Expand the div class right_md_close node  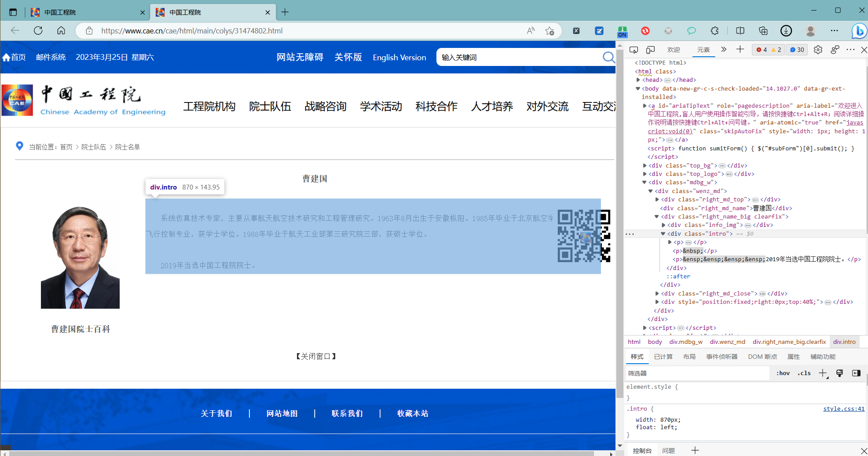pos(657,294)
